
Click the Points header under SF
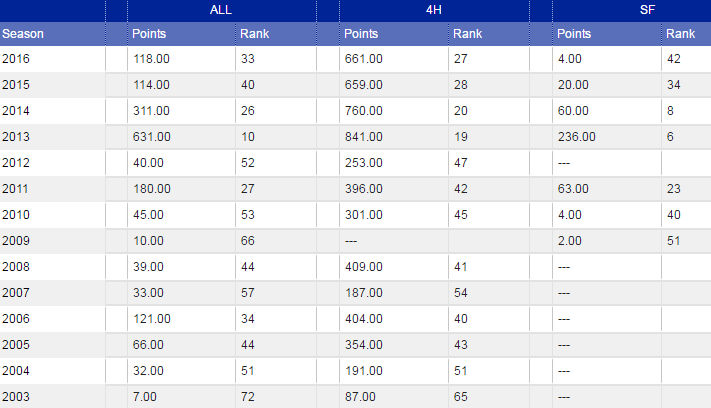pyautogui.click(x=574, y=34)
